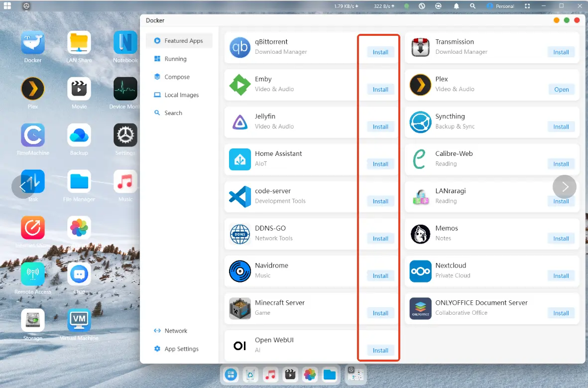
Task: Click the qBittorrent app icon
Action: coord(239,47)
